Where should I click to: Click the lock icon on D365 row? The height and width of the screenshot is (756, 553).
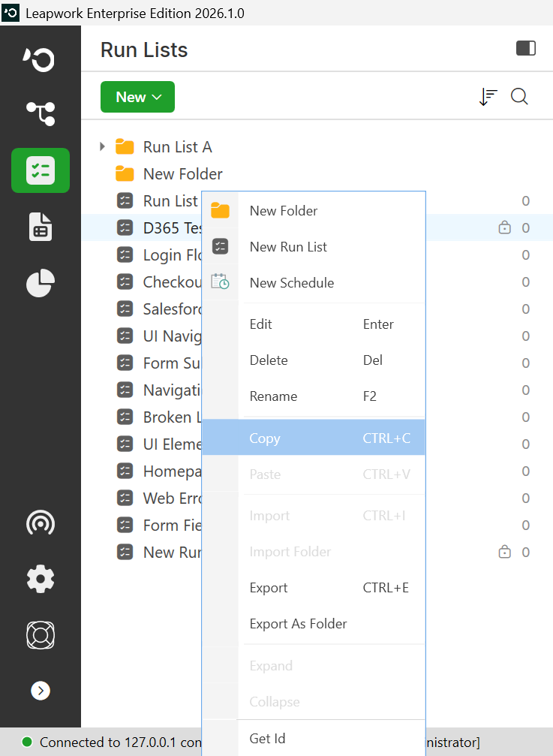(504, 227)
